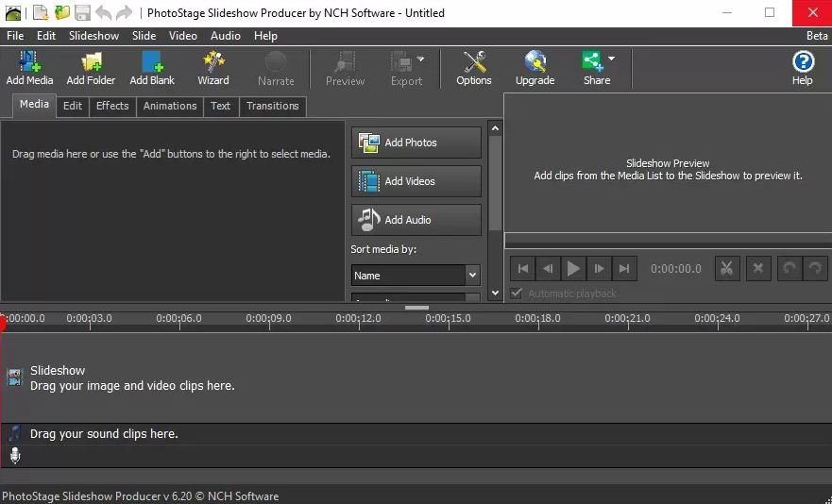This screenshot has height=504, width=832.
Task: Click the Add Folder toolbar icon
Action: [91, 67]
